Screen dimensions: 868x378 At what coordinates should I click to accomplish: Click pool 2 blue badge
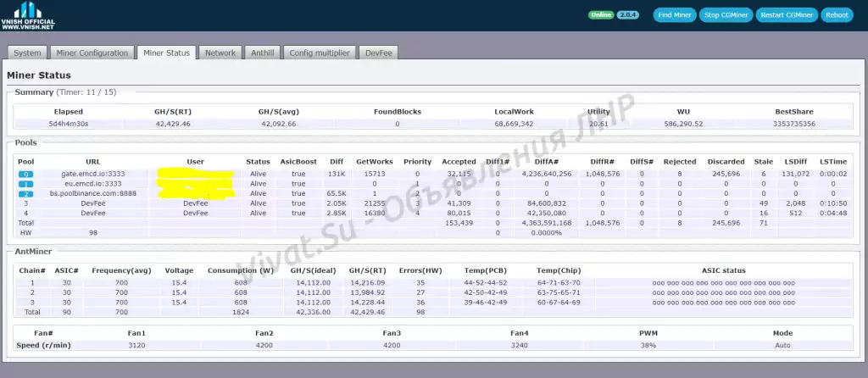point(26,194)
